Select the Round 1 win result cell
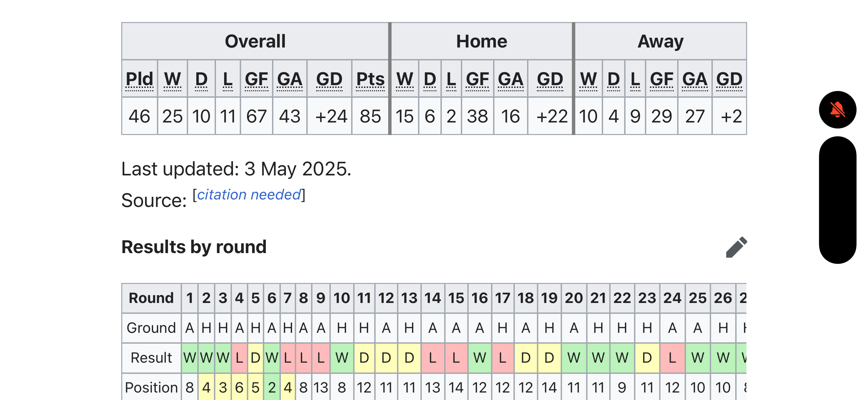 point(189,358)
